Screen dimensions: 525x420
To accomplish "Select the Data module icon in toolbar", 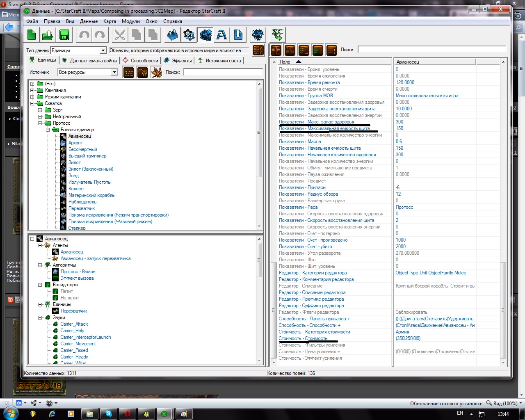I will pos(205,35).
